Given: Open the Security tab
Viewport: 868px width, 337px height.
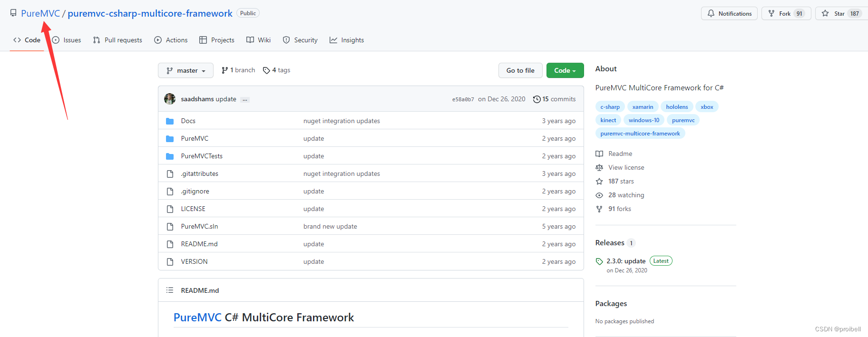Looking at the screenshot, I should tap(300, 40).
